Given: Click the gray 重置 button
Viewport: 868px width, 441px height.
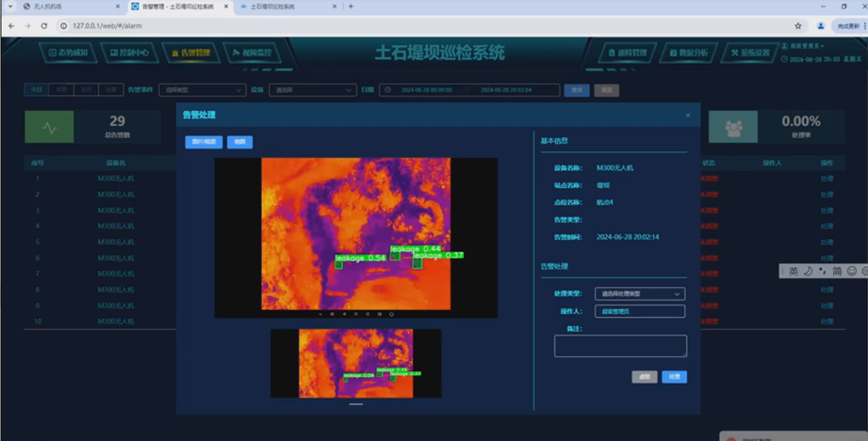Looking at the screenshot, I should (x=606, y=90).
